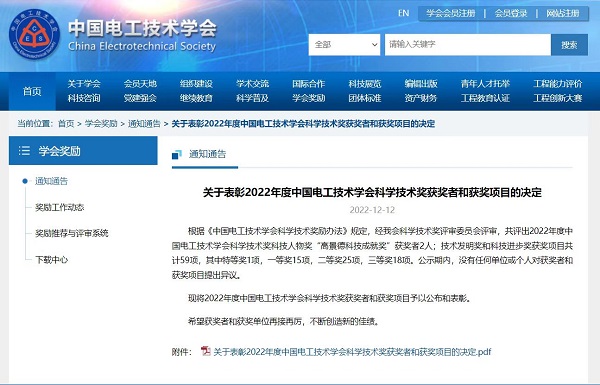Open 工程教育认证 menu item

[486, 98]
